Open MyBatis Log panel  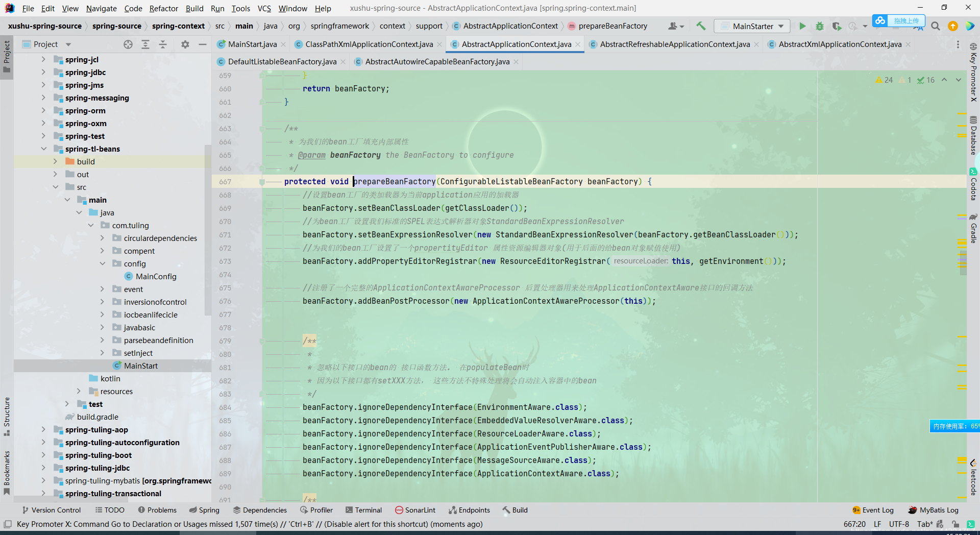pos(934,510)
